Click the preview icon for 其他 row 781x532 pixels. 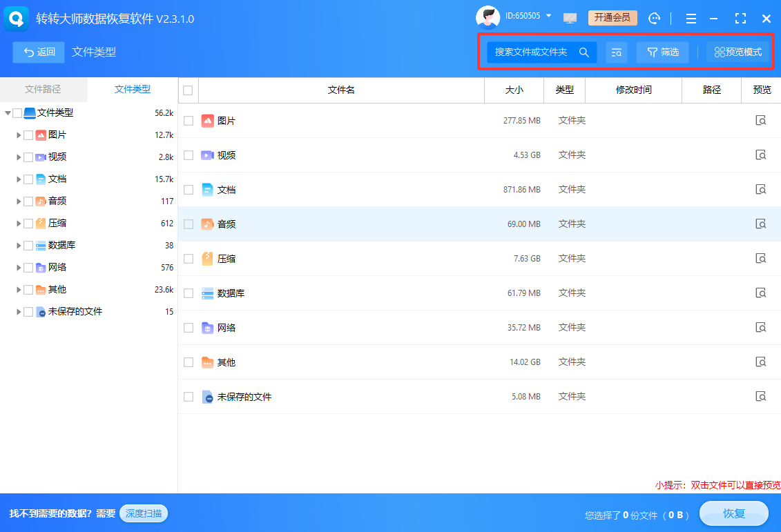point(760,362)
